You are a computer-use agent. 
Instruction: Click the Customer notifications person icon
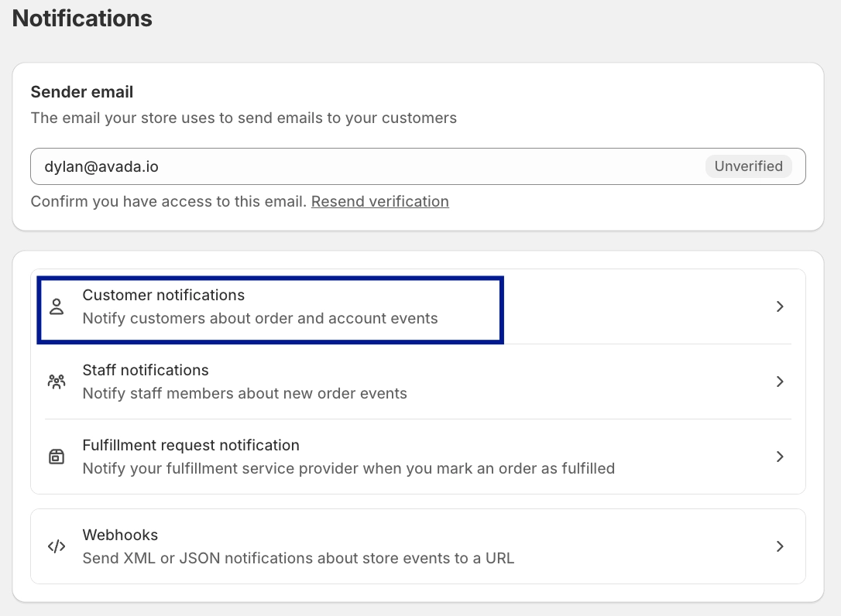[57, 306]
